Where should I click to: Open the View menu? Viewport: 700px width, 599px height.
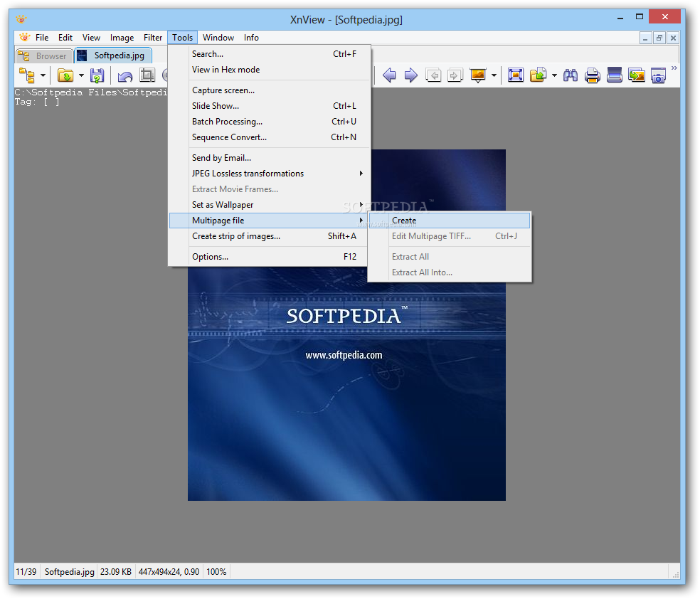[91, 38]
